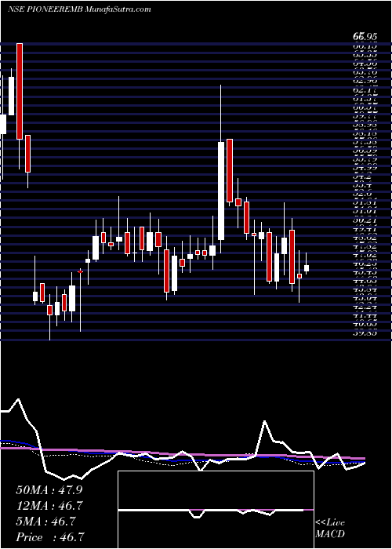Click the 39.85 bottom price axis label

tap(365, 333)
